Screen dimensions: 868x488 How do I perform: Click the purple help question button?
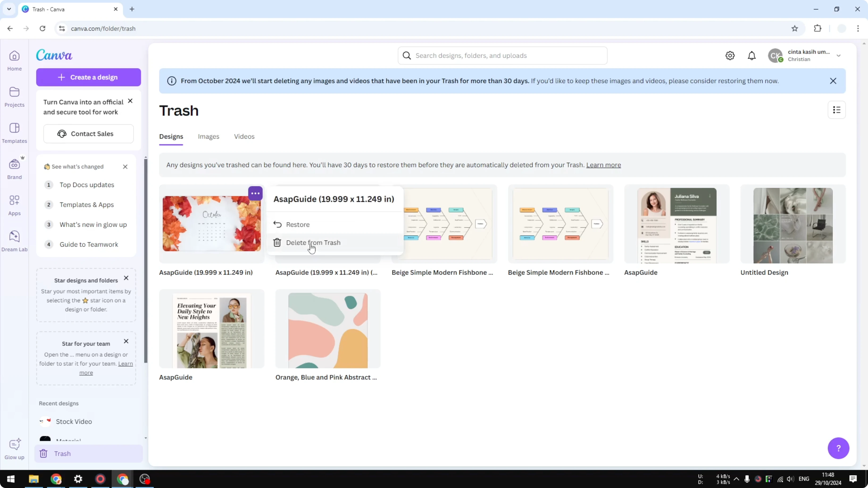pyautogui.click(x=838, y=448)
